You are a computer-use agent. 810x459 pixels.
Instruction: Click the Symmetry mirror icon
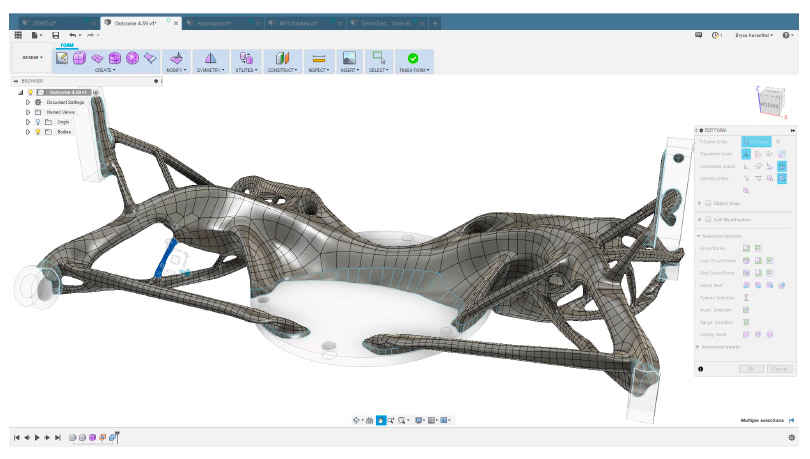point(210,59)
